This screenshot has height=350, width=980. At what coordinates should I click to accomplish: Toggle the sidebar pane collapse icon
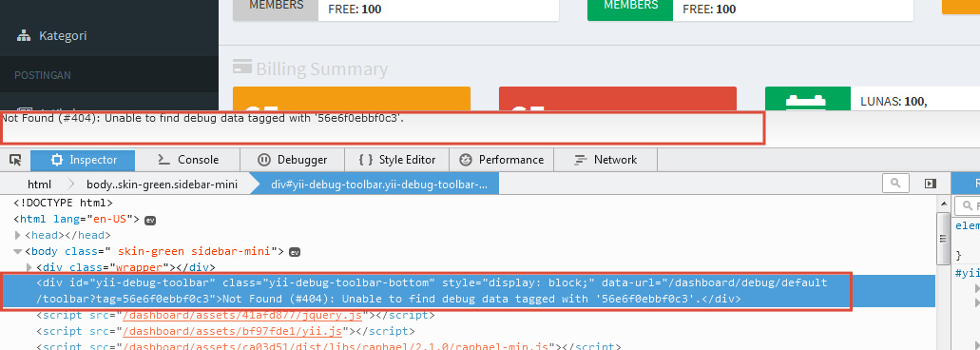pyautogui.click(x=930, y=184)
